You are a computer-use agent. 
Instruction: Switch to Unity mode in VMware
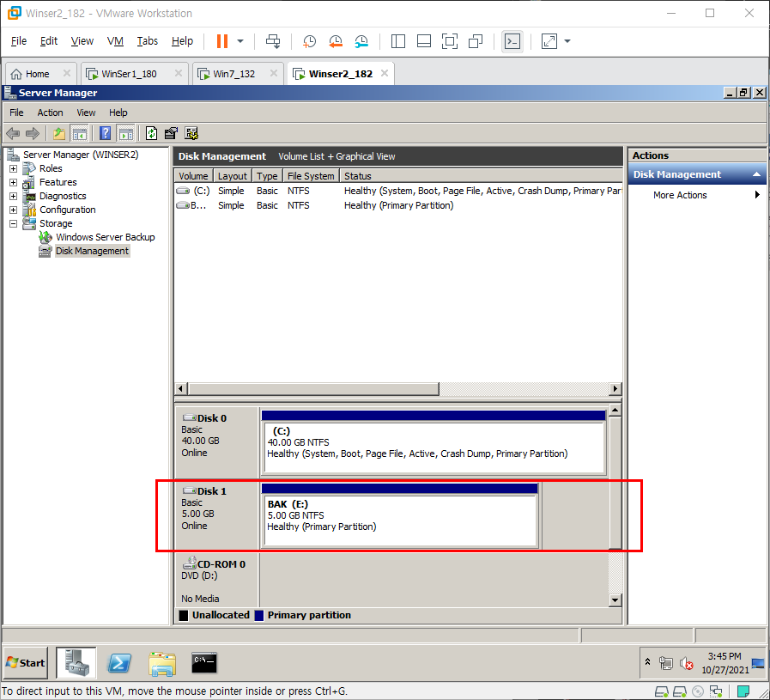tap(476, 41)
